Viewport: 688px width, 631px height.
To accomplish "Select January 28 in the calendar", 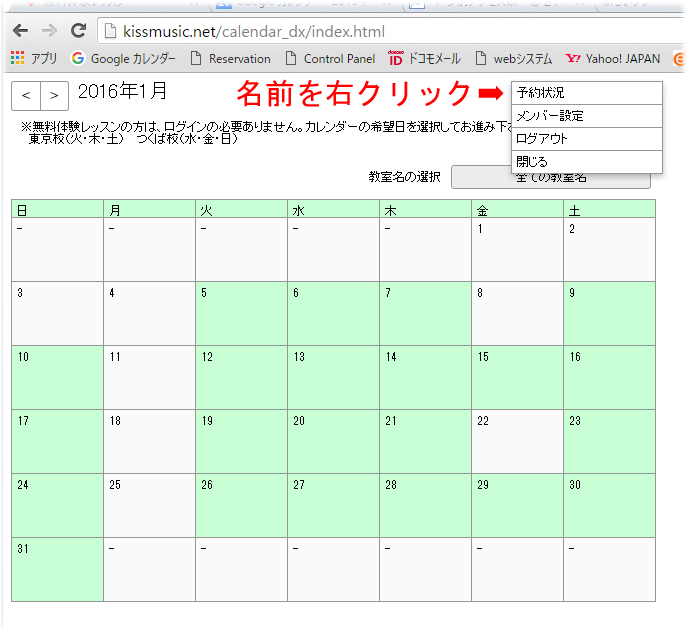I will tap(426, 506).
